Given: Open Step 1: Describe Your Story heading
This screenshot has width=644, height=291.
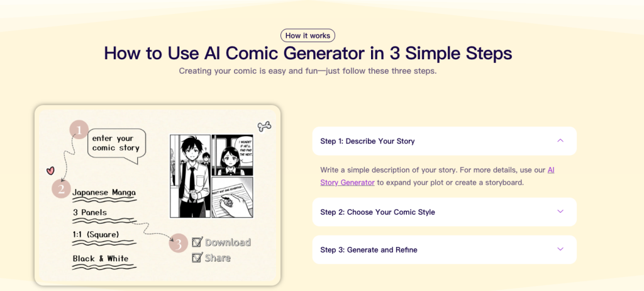Looking at the screenshot, I should [x=367, y=141].
